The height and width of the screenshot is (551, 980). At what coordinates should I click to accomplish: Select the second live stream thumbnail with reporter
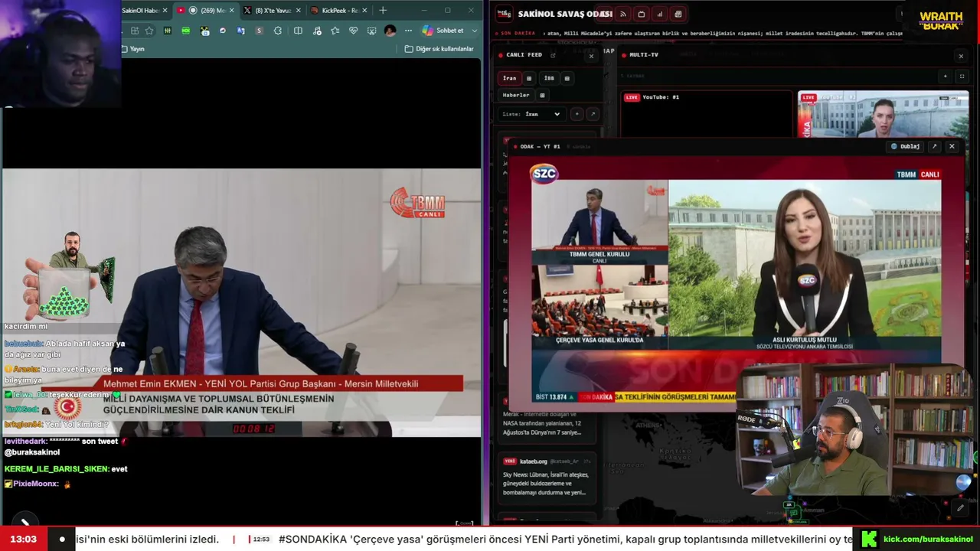[x=883, y=114]
